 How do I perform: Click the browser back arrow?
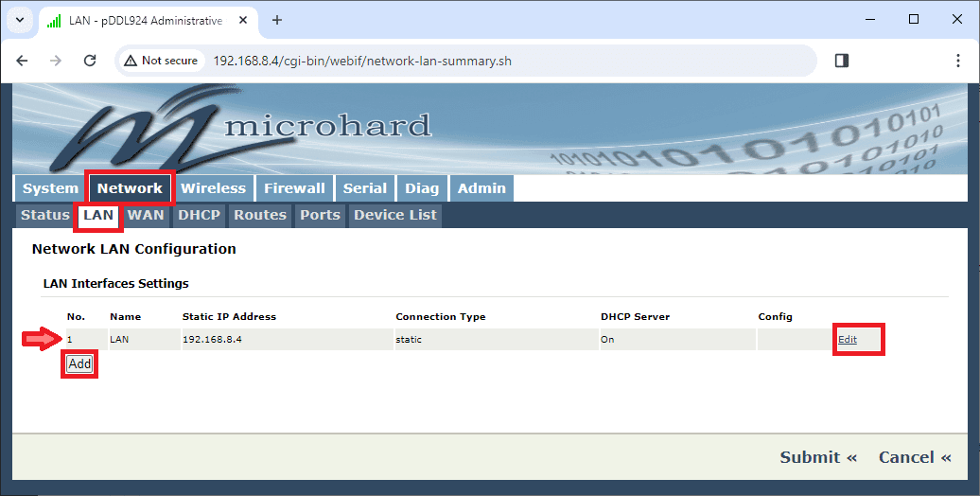click(23, 61)
